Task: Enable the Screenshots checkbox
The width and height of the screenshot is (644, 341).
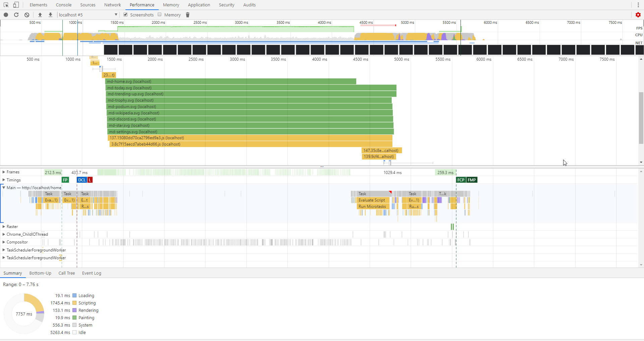Action: [x=125, y=14]
